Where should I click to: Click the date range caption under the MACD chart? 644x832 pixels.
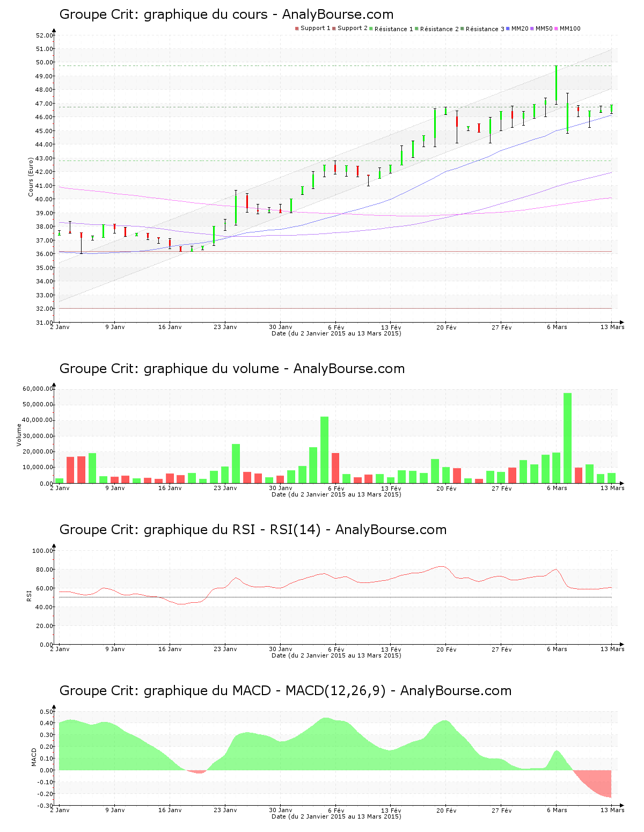pos(336,816)
